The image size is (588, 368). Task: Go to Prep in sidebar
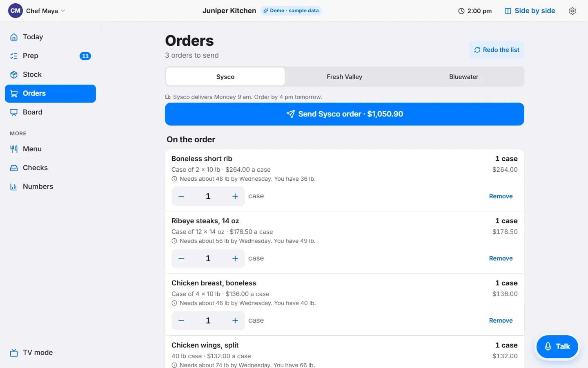[50, 56]
